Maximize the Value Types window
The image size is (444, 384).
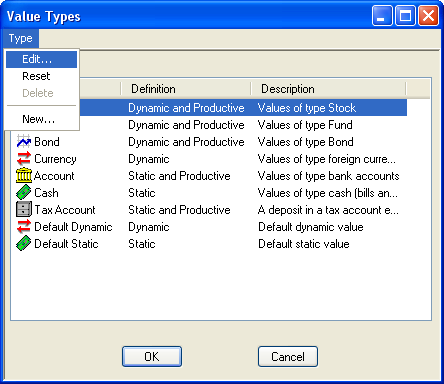coord(405,16)
